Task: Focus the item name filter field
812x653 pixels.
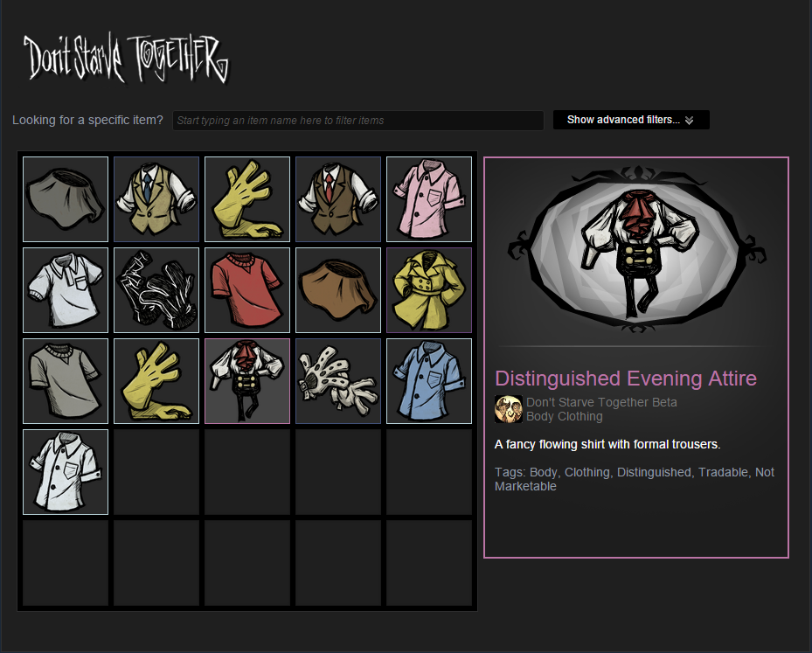Action: point(357,120)
